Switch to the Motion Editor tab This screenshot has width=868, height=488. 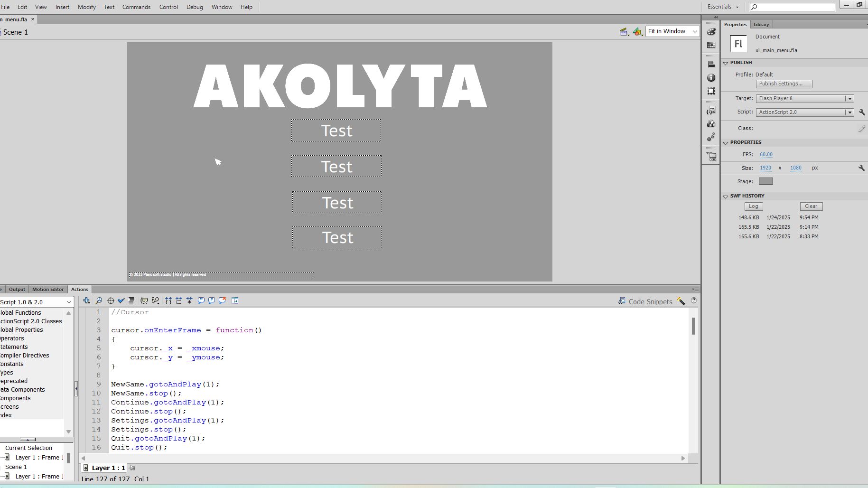click(x=48, y=289)
